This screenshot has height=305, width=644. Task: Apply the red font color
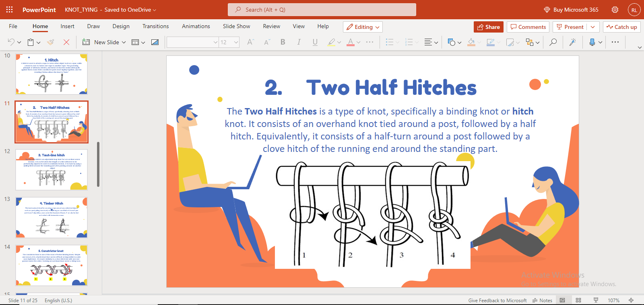pos(351,42)
